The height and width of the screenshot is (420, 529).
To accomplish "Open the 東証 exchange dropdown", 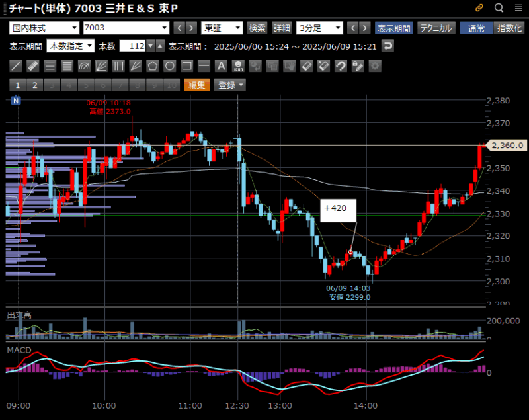I will (222, 28).
